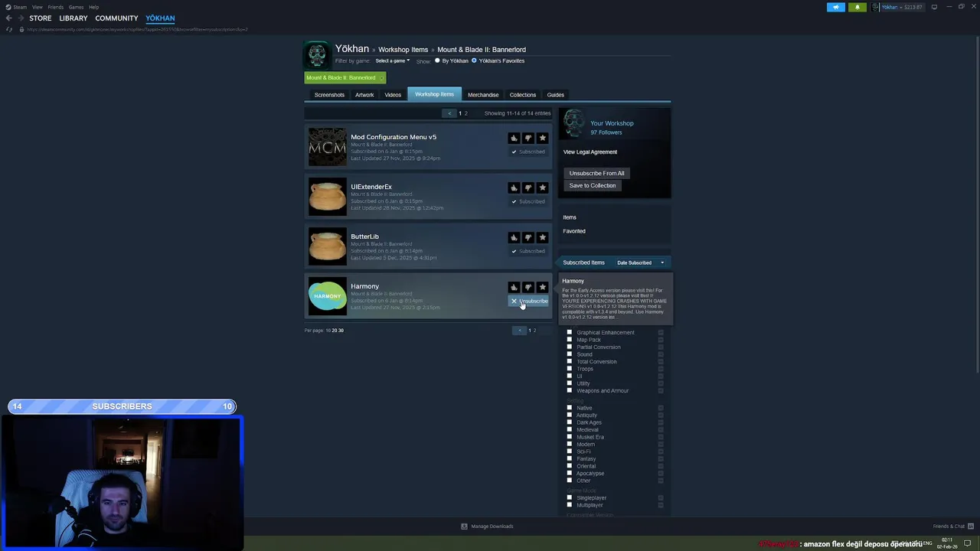This screenshot has height=551, width=980.
Task: Open the Screenshots tab
Action: pos(329,95)
